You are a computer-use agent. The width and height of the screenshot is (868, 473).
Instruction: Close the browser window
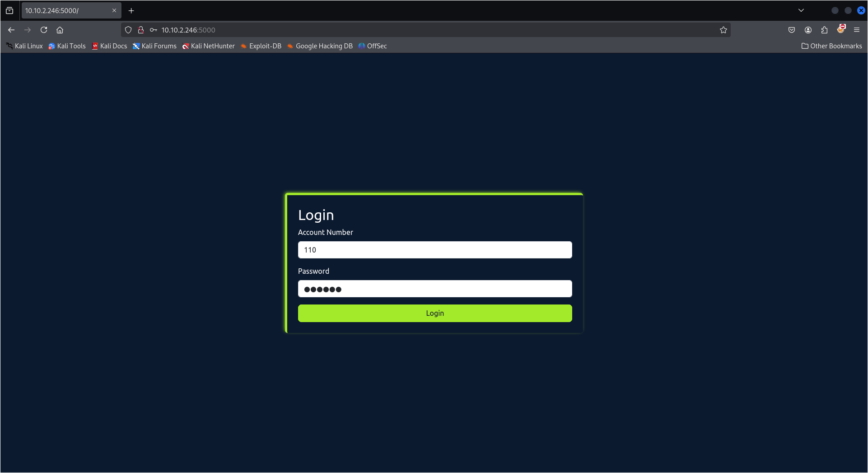[x=861, y=10]
